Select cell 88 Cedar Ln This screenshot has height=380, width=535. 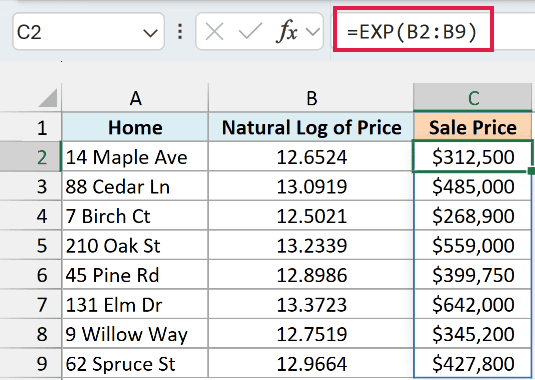pos(135,187)
